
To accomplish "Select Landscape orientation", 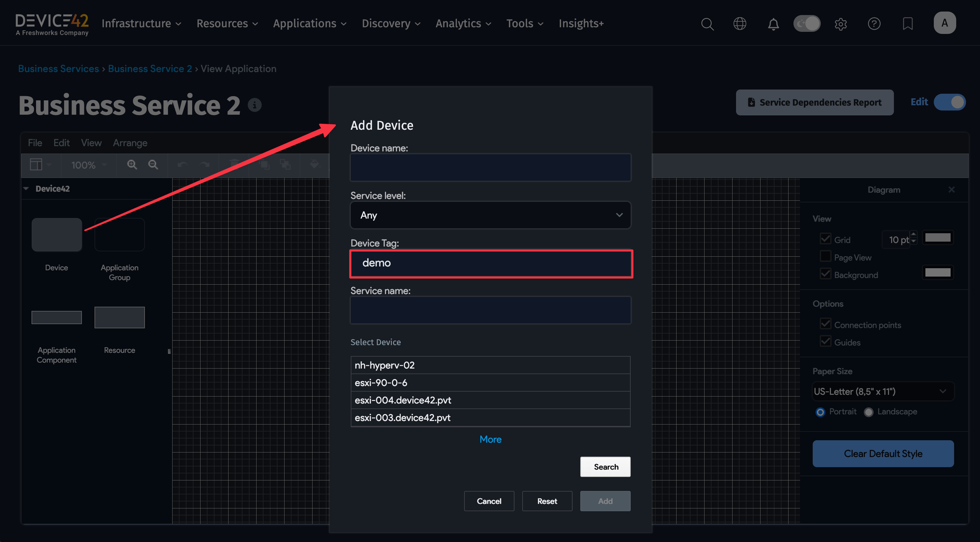I will 868,412.
